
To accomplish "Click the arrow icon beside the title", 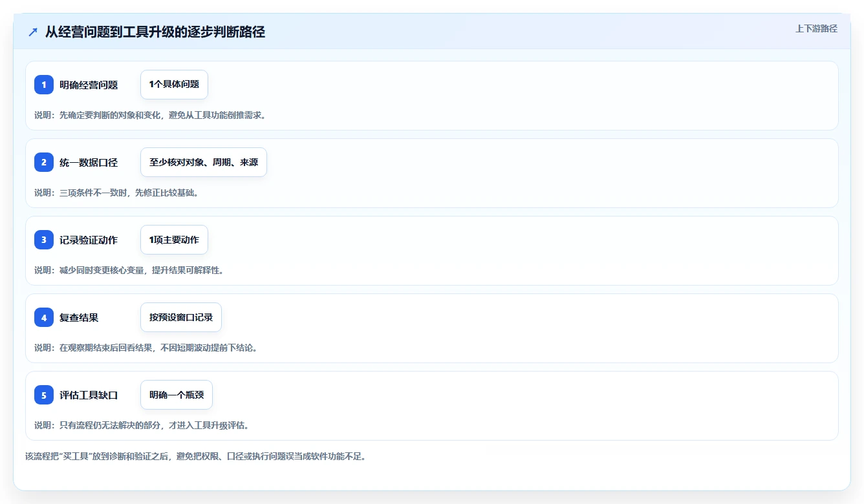I will [32, 32].
